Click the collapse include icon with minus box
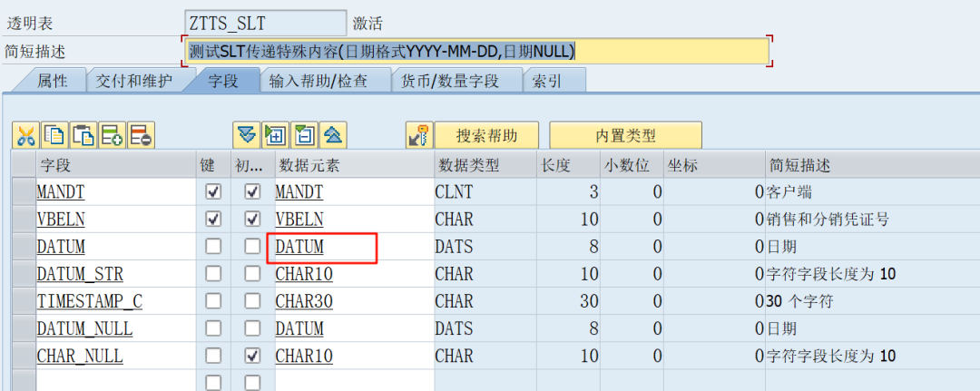The height and width of the screenshot is (391, 980). coord(304,135)
